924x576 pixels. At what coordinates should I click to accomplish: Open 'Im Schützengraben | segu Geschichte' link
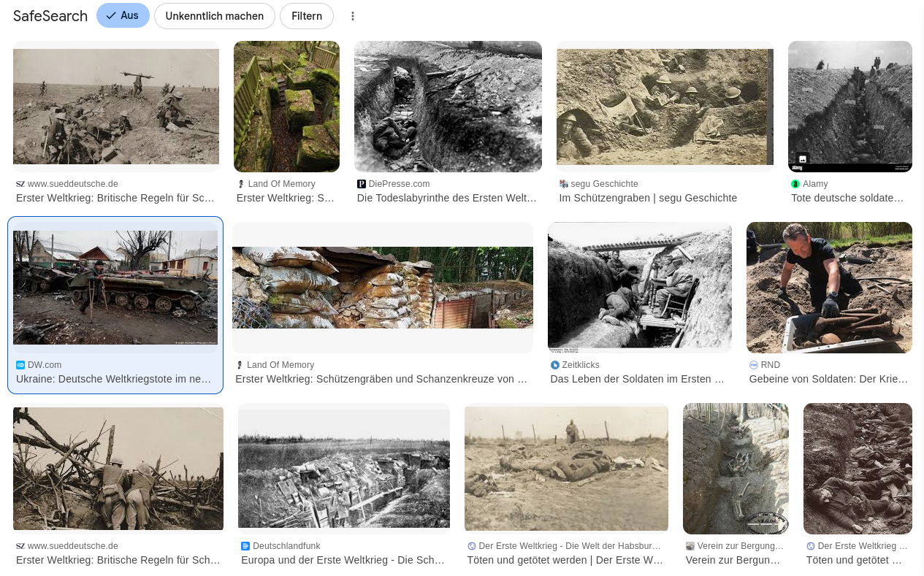point(648,198)
